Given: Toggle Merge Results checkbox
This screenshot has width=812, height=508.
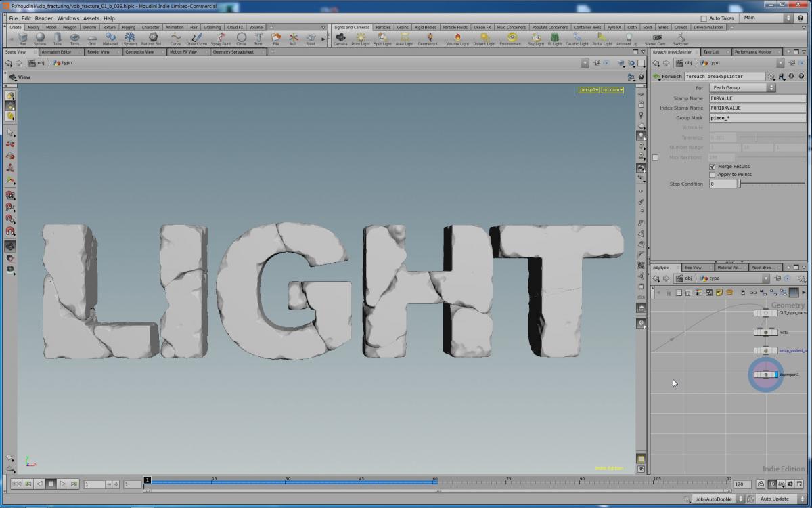Looking at the screenshot, I should 713,166.
